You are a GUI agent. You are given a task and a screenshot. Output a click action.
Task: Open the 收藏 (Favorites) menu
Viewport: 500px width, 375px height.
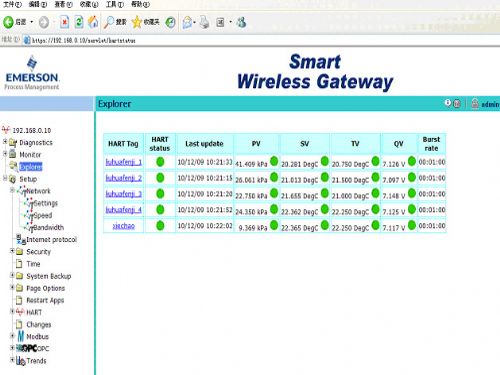click(x=89, y=4)
